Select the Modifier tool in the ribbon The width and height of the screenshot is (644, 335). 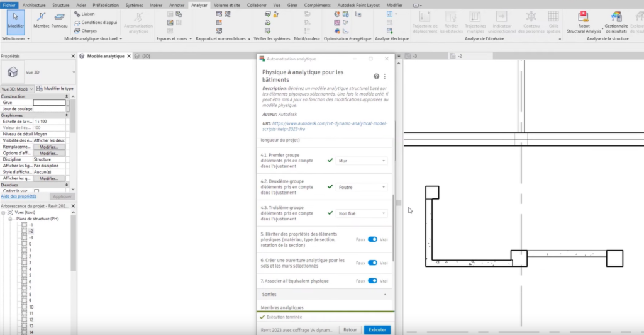pyautogui.click(x=15, y=20)
